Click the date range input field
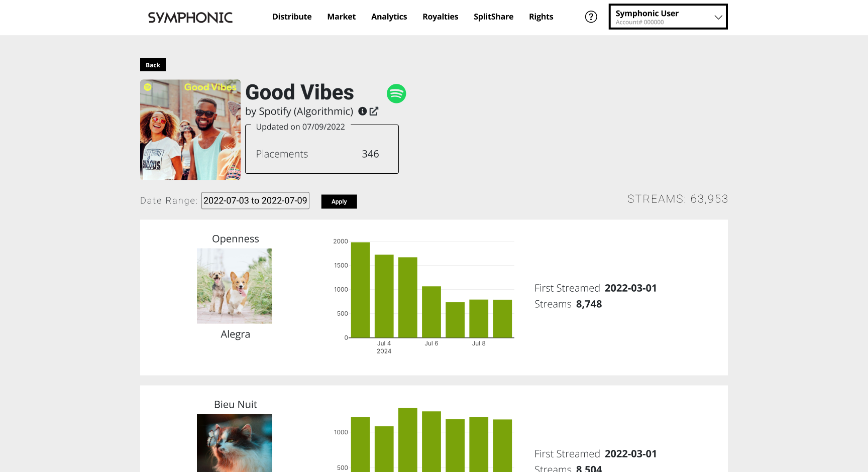868x472 pixels. [255, 200]
